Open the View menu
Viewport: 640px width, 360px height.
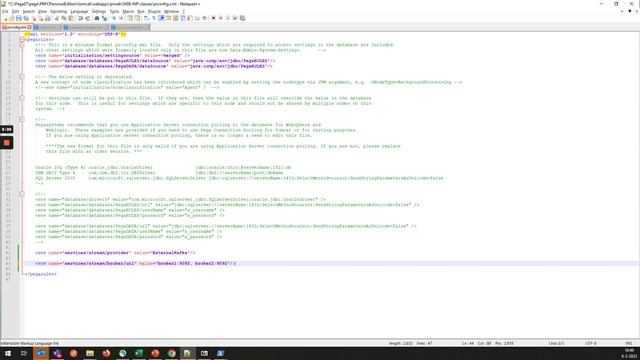click(42, 11)
